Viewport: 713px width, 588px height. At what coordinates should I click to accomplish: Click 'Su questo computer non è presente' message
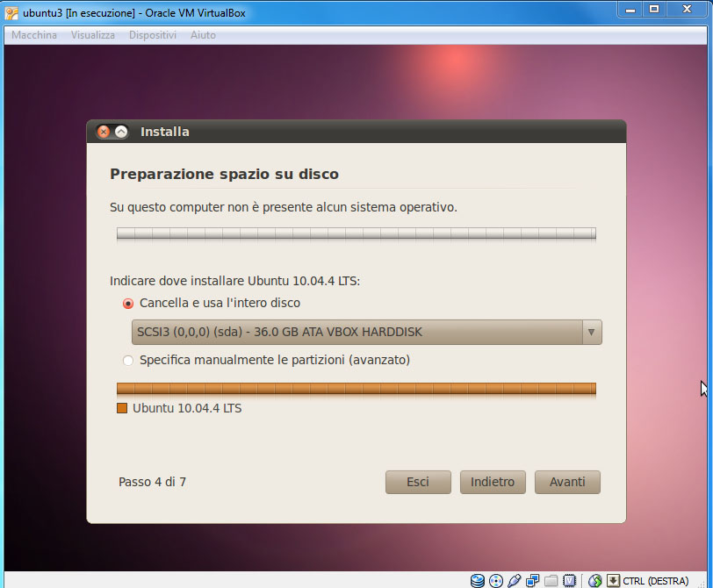coord(284,207)
